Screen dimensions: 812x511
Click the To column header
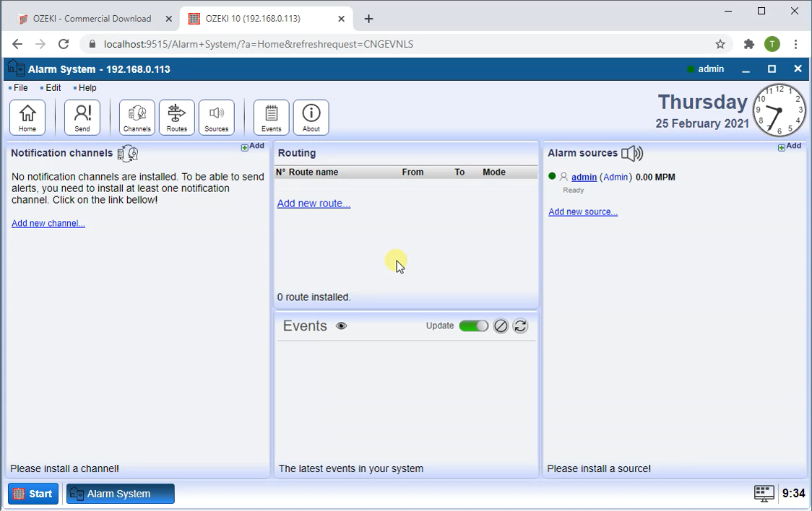[460, 172]
